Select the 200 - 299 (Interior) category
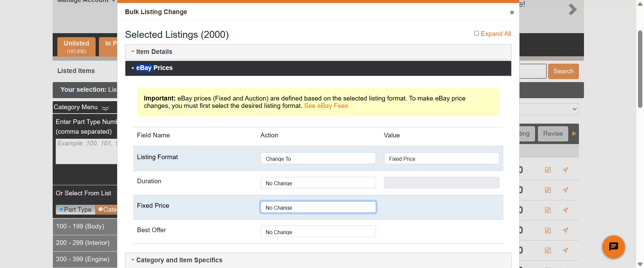644x268 pixels. (85, 243)
